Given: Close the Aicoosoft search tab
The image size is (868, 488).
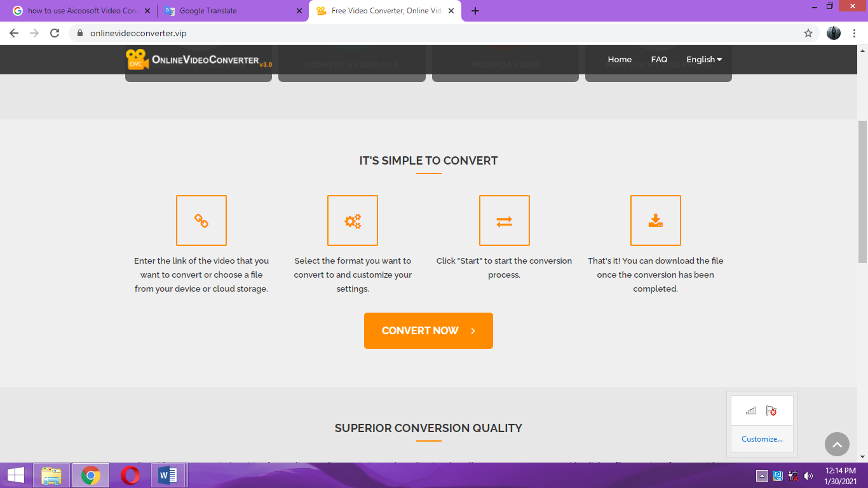Looking at the screenshot, I should 147,11.
